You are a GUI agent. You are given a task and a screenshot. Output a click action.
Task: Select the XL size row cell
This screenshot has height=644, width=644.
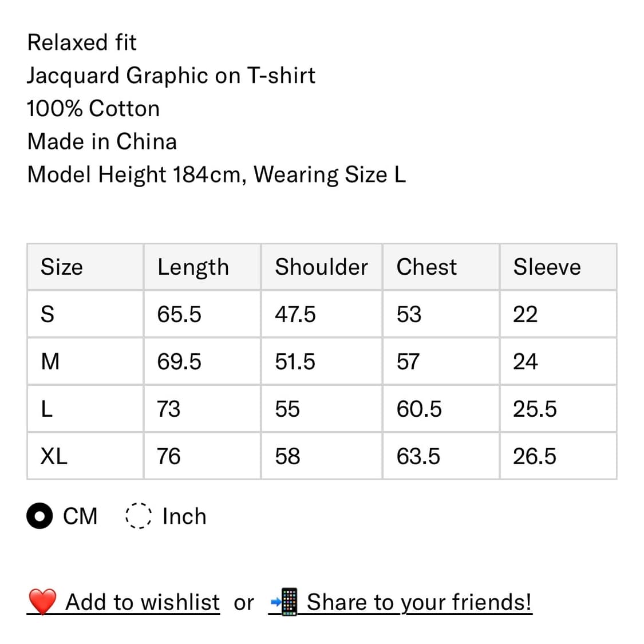pos(85,456)
